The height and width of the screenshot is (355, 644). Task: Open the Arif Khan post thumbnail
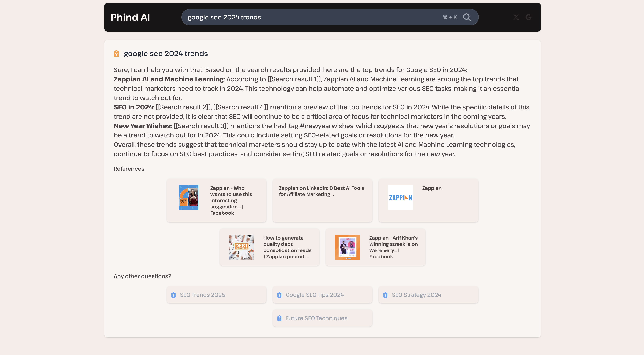click(347, 247)
